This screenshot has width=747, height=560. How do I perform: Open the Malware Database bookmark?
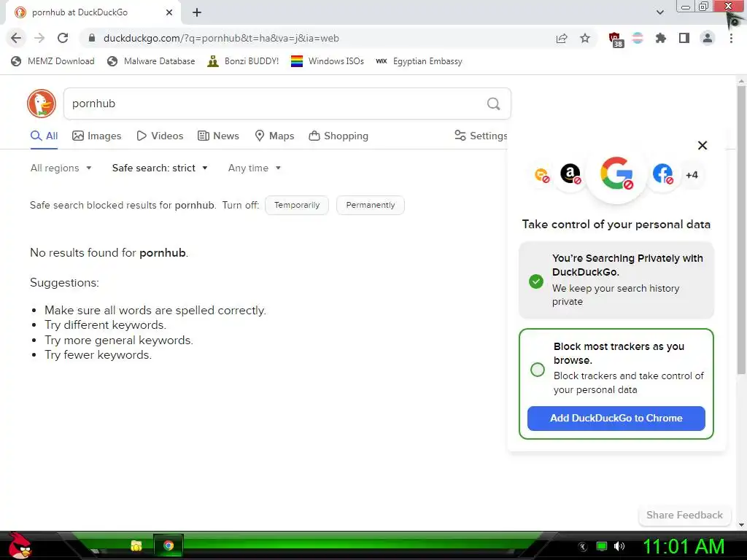(151, 61)
